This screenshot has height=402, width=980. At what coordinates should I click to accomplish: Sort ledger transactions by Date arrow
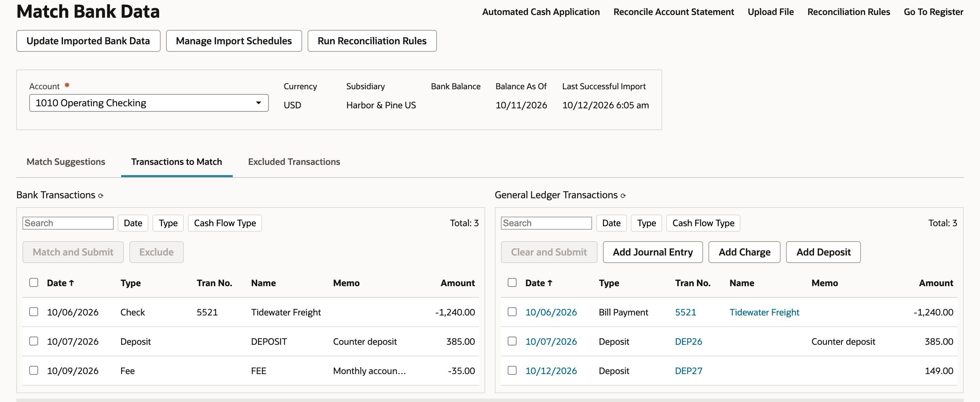[550, 283]
